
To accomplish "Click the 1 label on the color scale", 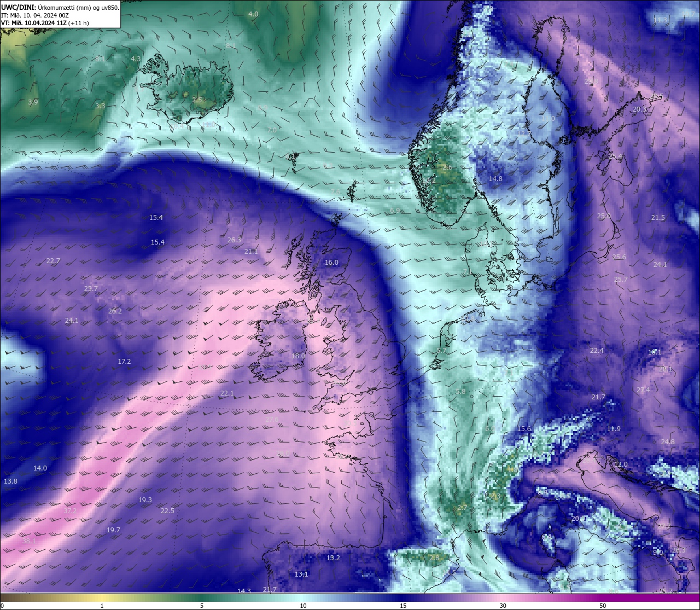I will 102,606.
